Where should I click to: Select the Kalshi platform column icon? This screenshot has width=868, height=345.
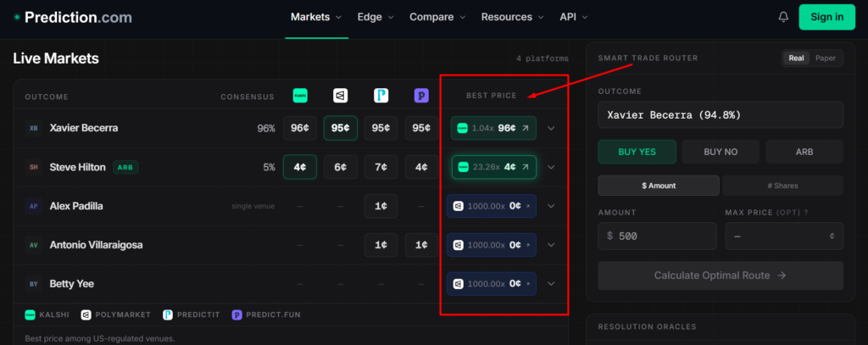[299, 96]
